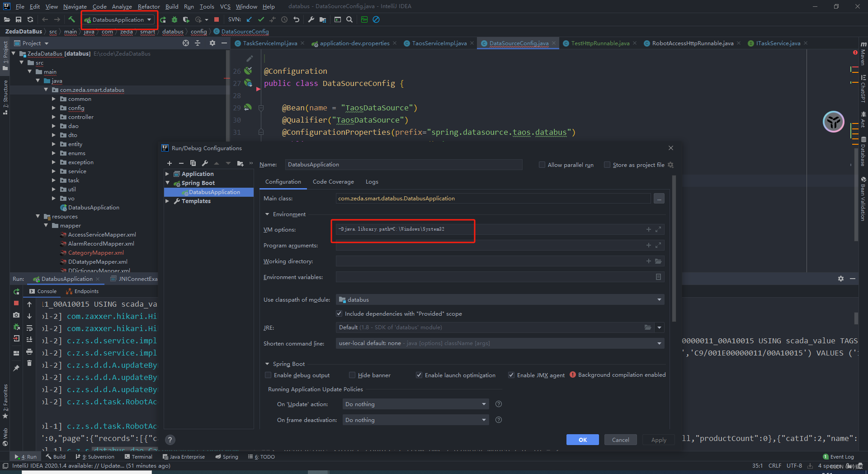Open Use classpath of module dropdown

(500, 299)
